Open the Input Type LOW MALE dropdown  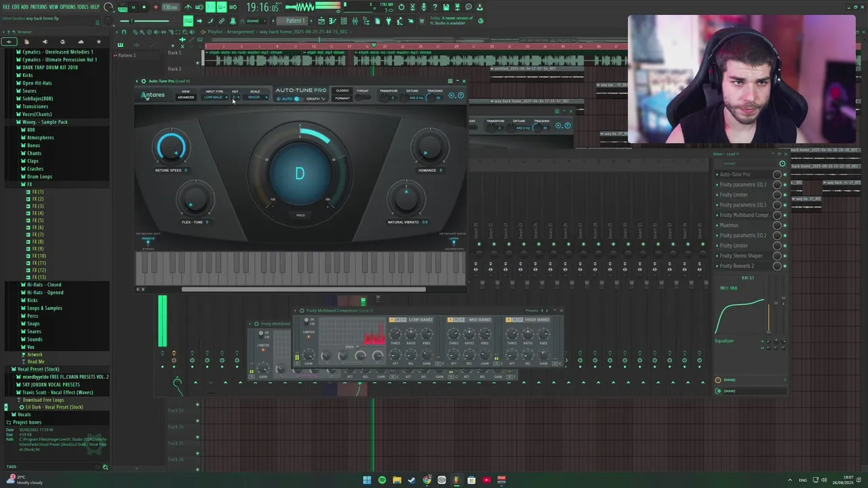[x=216, y=98]
